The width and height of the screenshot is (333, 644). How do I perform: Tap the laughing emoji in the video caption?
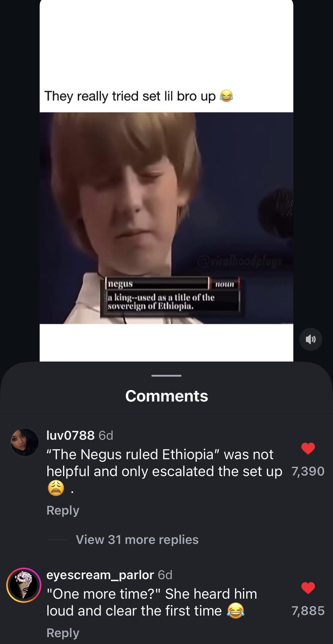(x=226, y=96)
